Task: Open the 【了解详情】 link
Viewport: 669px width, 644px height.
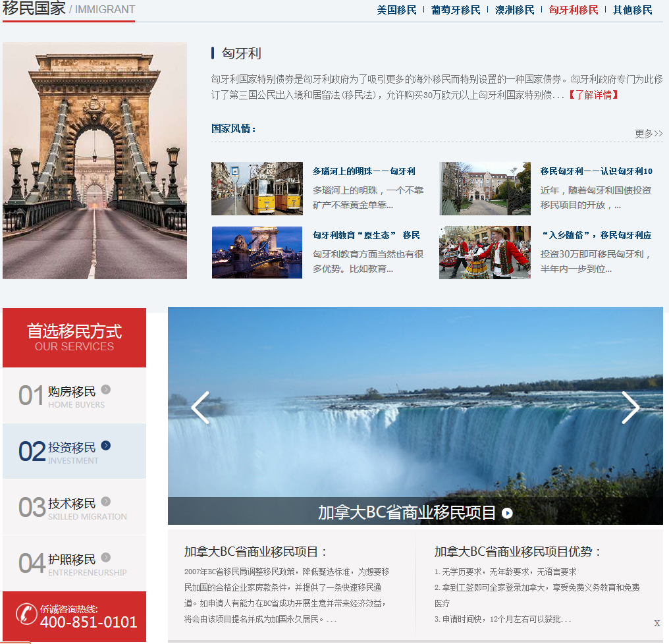Action: tap(593, 95)
